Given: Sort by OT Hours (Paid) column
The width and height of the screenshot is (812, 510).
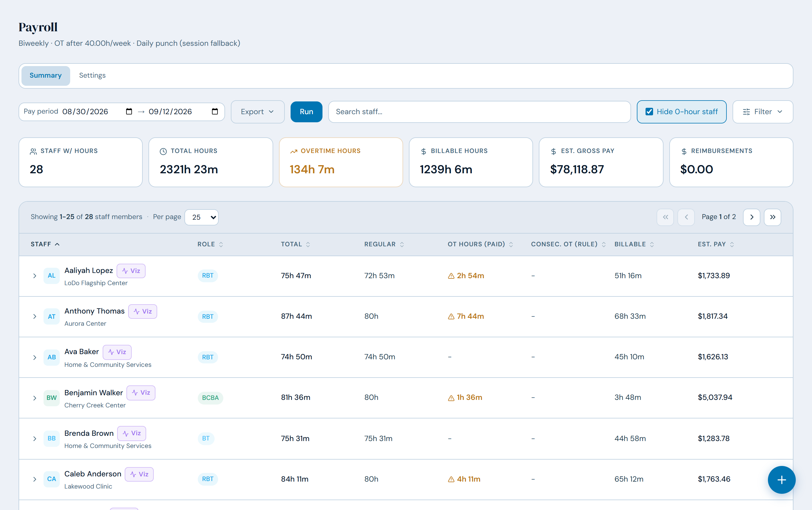Looking at the screenshot, I should (x=480, y=244).
